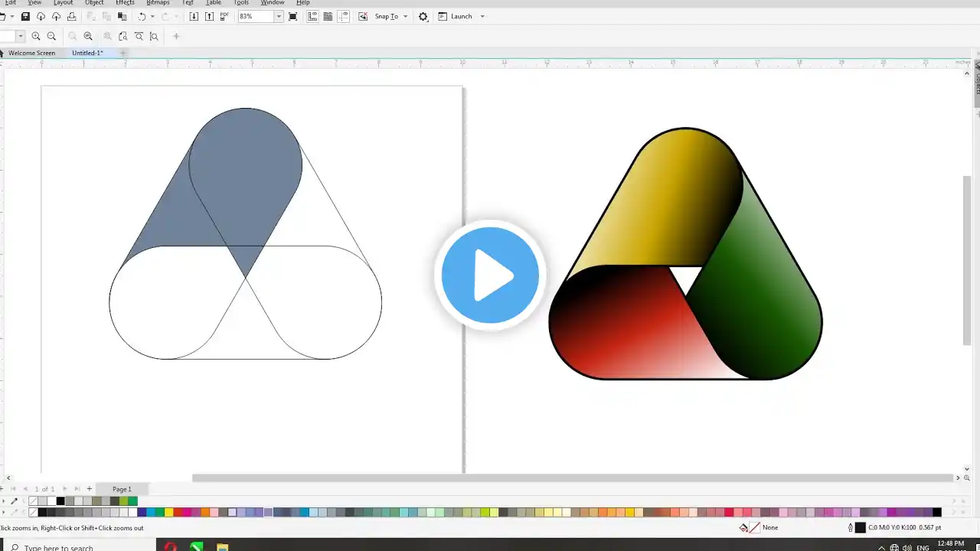Expand the Launch dropdown arrow

click(x=482, y=16)
